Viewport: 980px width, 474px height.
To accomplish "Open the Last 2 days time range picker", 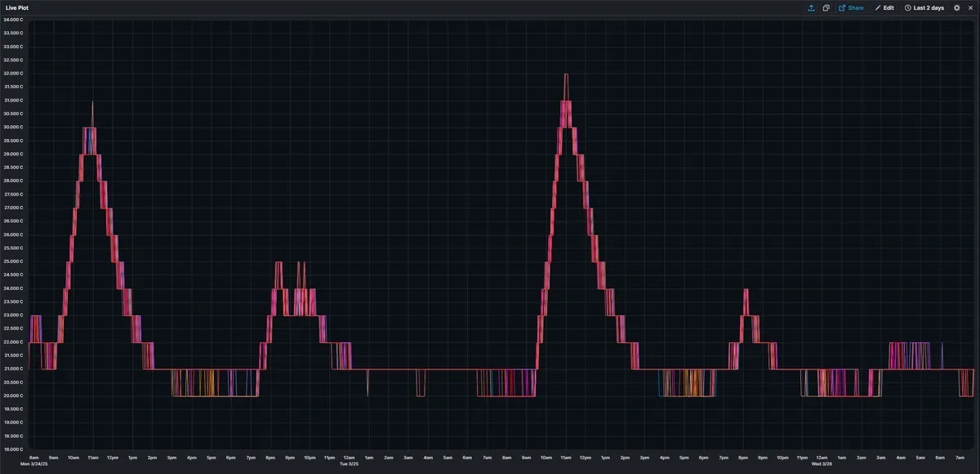I will click(x=924, y=7).
